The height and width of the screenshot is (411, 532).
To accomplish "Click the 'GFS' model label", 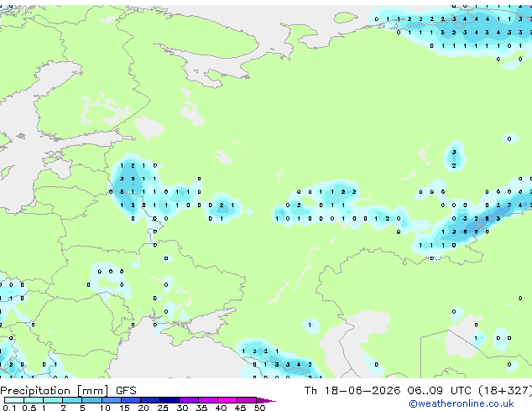I will coord(126,391).
